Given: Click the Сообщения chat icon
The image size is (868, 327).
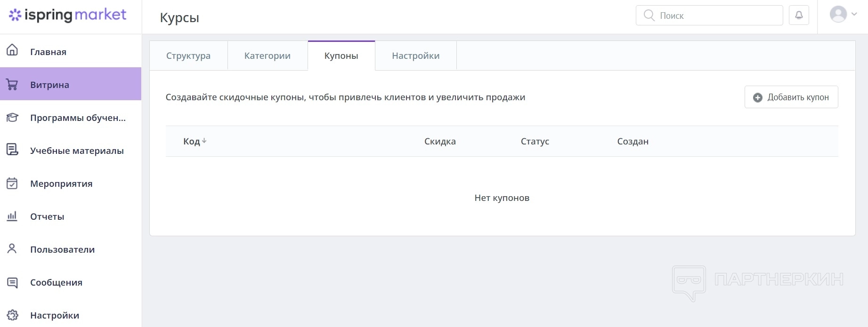Looking at the screenshot, I should coord(12,282).
